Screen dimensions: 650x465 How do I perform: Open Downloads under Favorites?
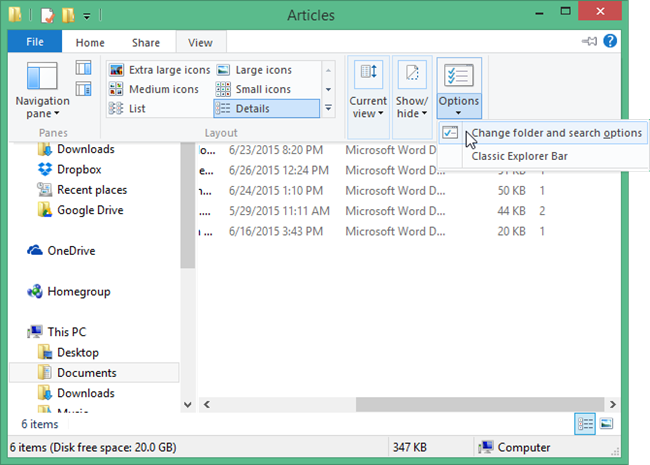click(85, 149)
